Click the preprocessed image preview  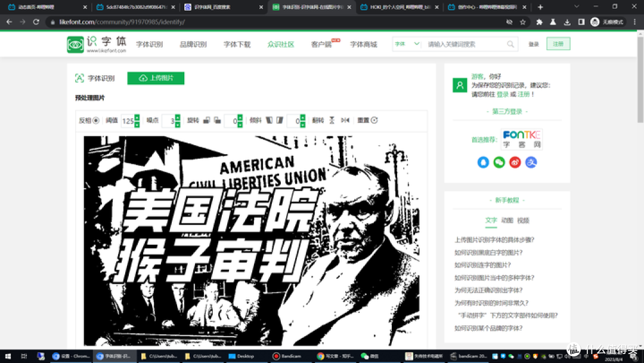coord(252,241)
